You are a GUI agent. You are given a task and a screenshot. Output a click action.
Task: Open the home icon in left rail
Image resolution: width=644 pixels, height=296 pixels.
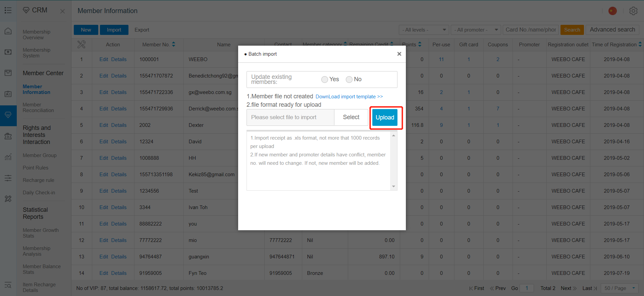8,31
